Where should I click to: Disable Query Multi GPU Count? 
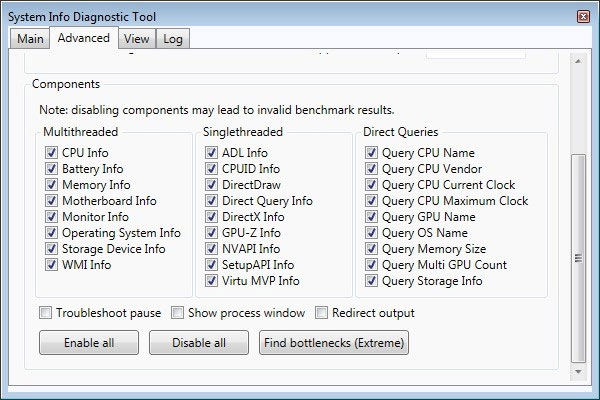pyautogui.click(x=372, y=265)
